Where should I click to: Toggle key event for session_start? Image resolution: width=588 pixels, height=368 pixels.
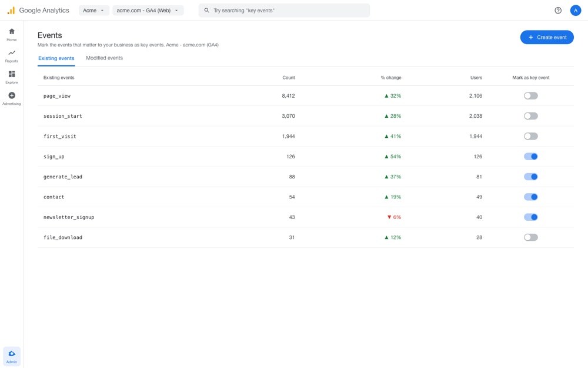[530, 116]
